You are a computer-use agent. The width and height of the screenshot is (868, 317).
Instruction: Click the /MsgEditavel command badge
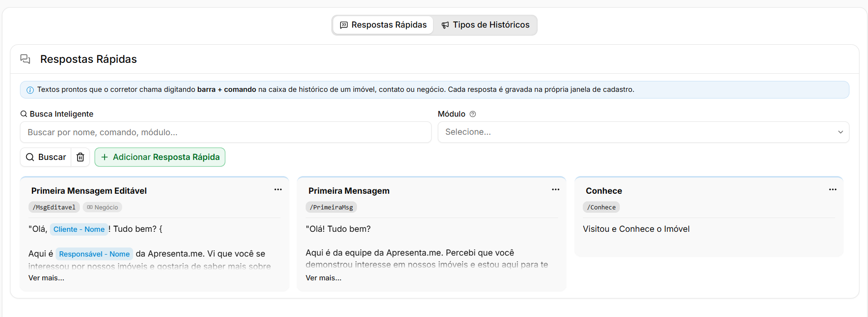54,207
